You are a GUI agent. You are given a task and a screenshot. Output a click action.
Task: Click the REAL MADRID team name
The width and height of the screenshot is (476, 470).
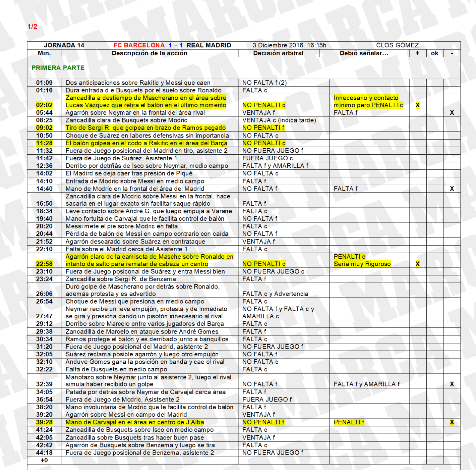209,45
